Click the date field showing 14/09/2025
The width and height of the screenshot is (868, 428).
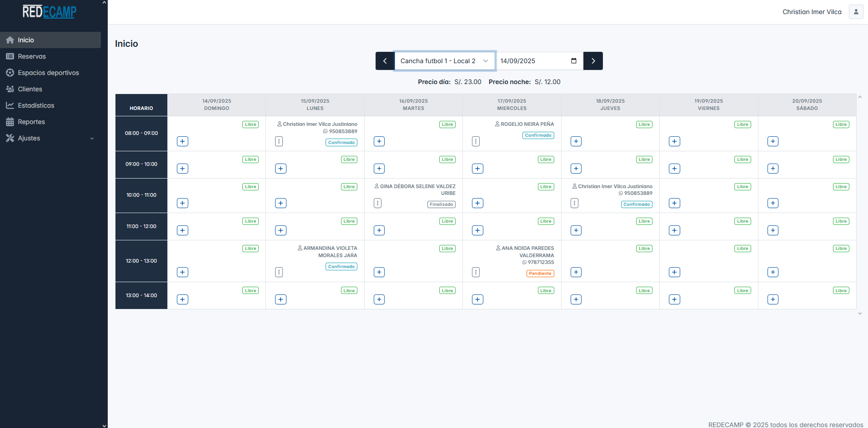click(532, 61)
